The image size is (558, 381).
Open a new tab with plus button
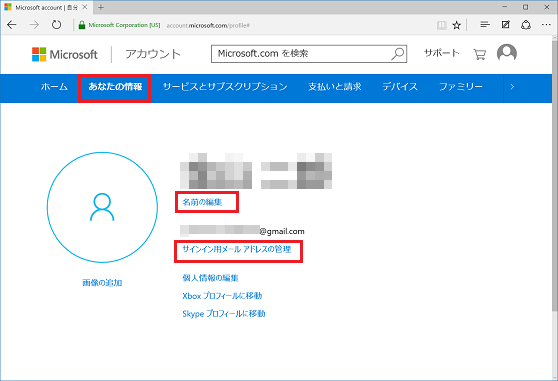pos(101,7)
